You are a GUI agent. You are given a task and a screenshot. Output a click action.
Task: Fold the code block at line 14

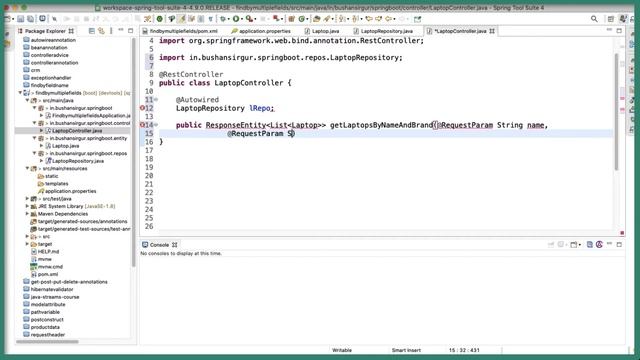(156, 125)
